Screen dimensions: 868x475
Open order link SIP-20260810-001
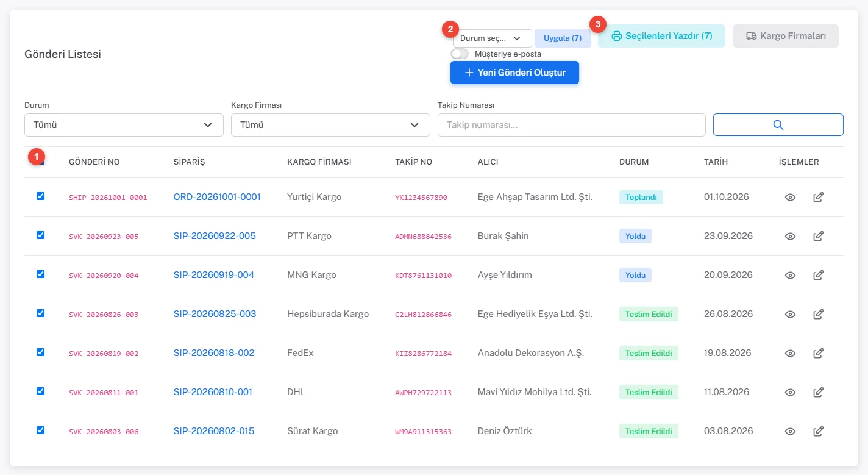pyautogui.click(x=213, y=392)
